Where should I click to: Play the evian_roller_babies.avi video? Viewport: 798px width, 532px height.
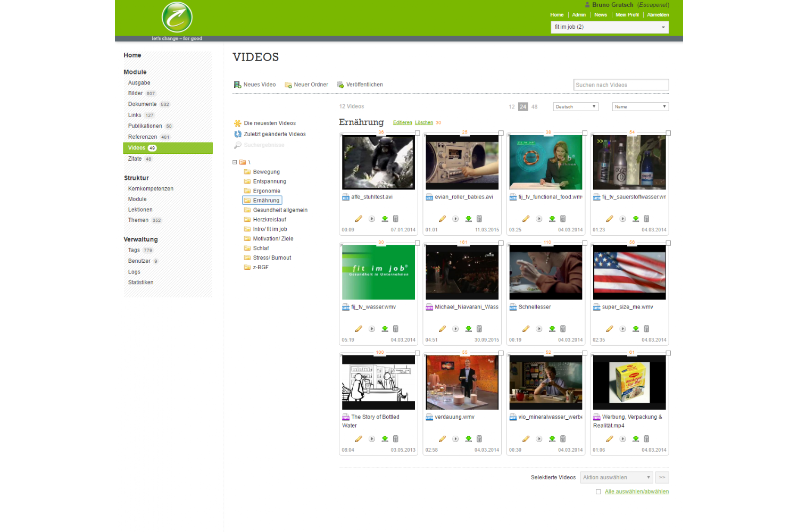coord(455,219)
